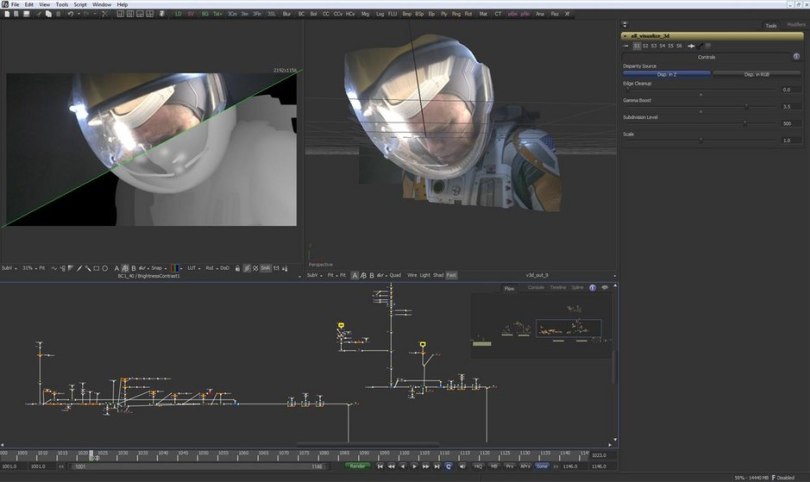
Task: Toggle the lock icon in left viewer
Action: 238,268
